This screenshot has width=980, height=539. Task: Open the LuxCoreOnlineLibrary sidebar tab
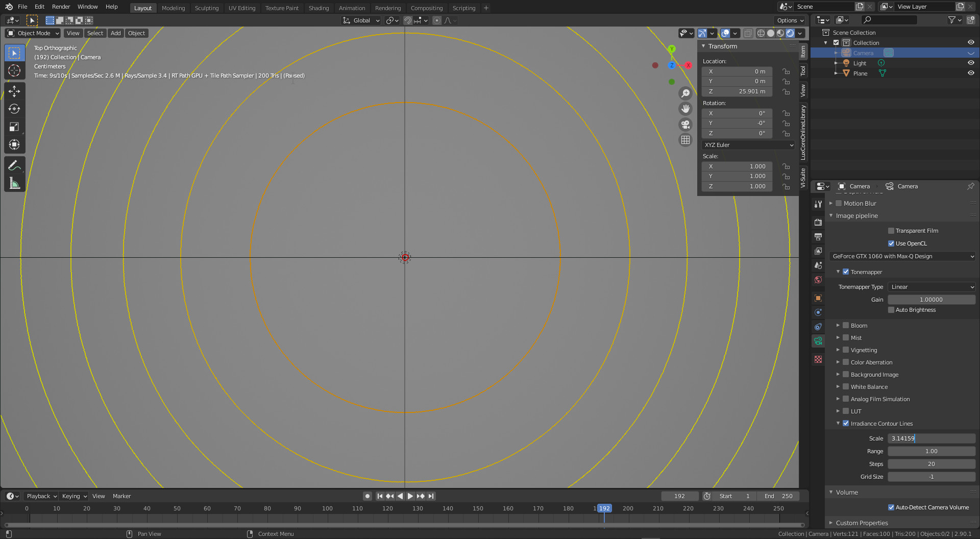(x=803, y=132)
